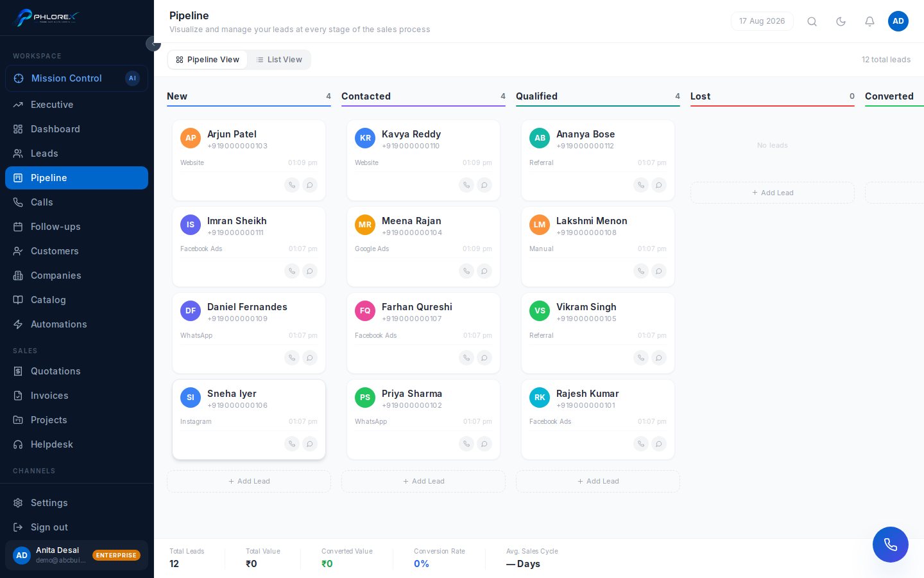The width and height of the screenshot is (924, 578).
Task: Open Settings in the sidebar
Action: [76, 503]
